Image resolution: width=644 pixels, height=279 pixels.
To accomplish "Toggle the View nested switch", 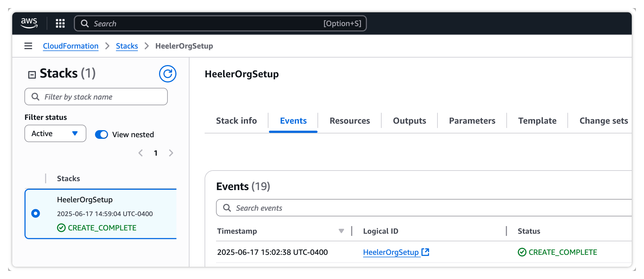I will 101,134.
